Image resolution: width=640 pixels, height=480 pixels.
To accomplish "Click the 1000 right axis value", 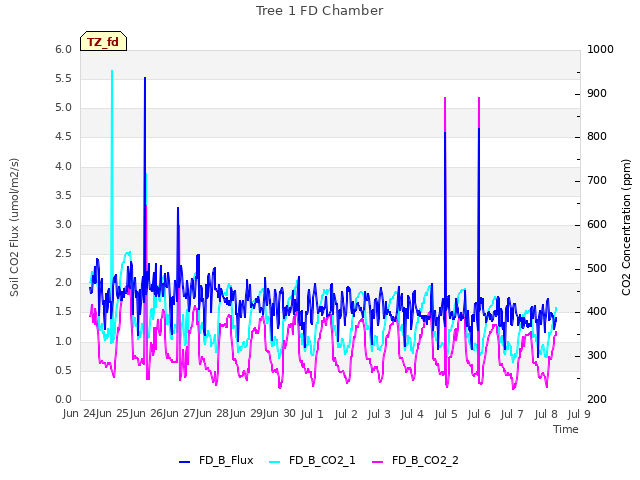I will [x=600, y=49].
